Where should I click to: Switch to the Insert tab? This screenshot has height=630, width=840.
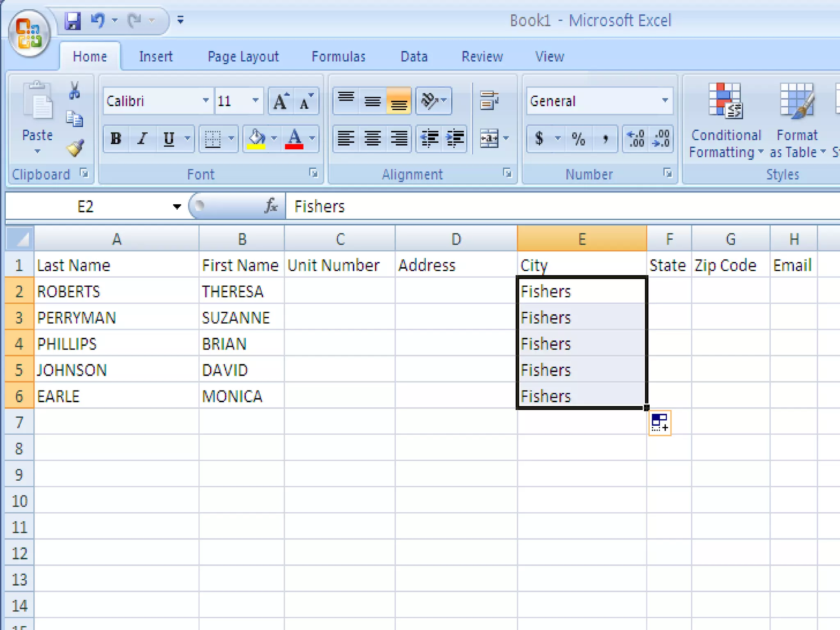(156, 56)
